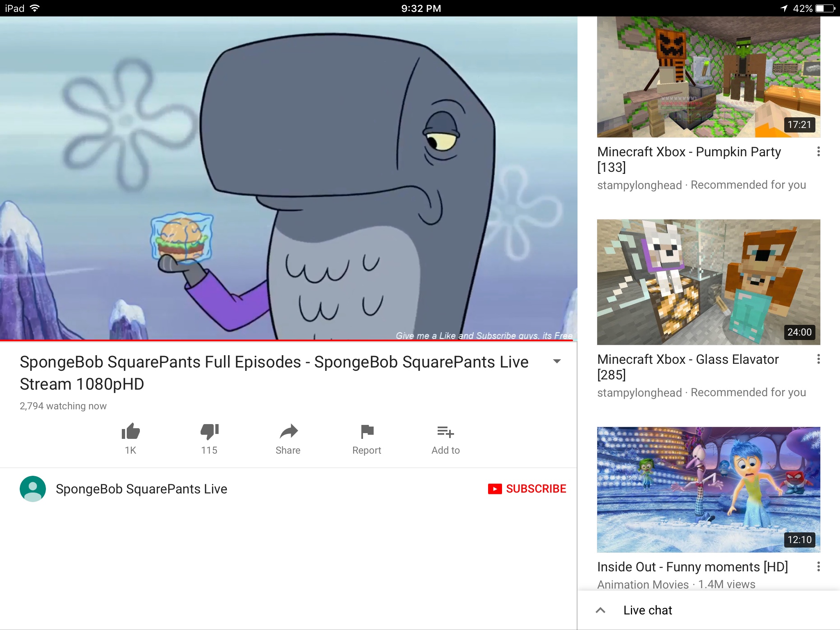840x630 pixels.
Task: Open Minecraft Xbox - Pumpkin Party [133] title
Action: [689, 160]
